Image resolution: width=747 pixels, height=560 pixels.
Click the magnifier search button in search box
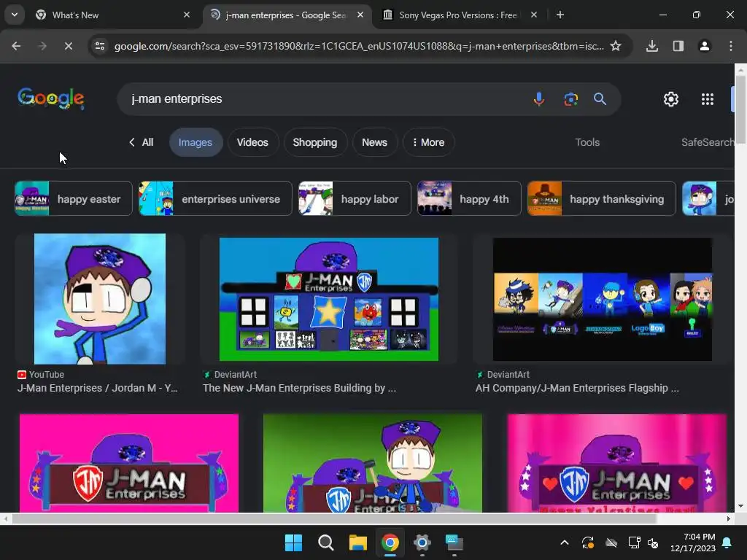coord(600,99)
